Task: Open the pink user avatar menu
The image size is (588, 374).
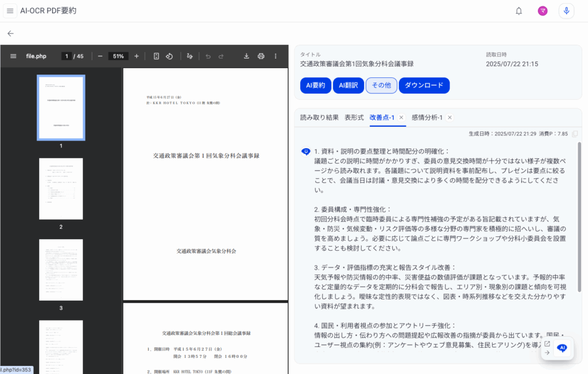Action: [542, 11]
